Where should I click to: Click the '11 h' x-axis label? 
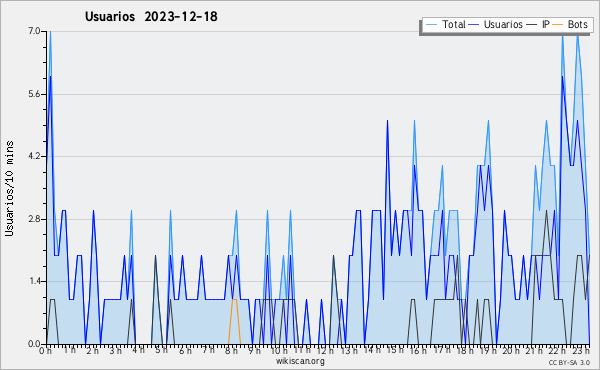tap(302, 350)
